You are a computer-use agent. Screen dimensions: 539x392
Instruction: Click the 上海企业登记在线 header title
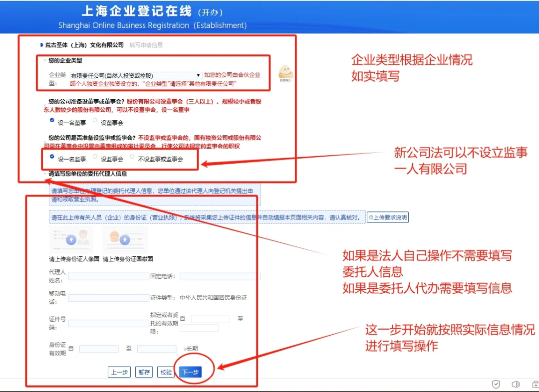coord(137,11)
